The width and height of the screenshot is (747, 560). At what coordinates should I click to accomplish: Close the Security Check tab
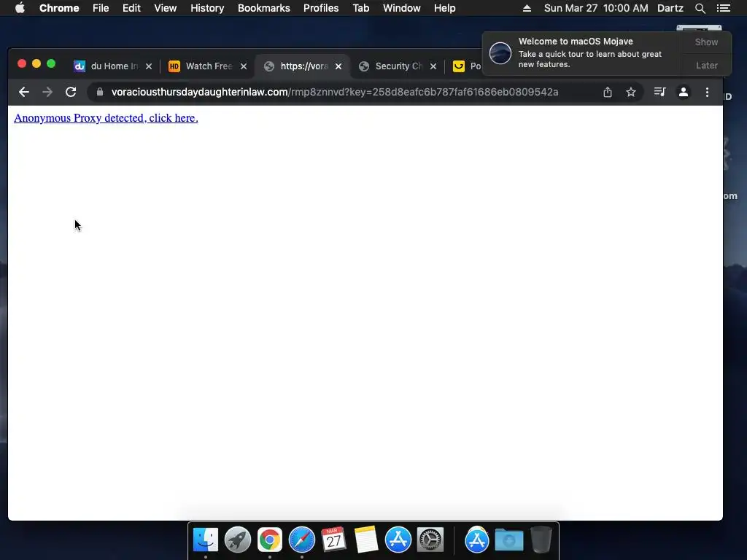433,66
